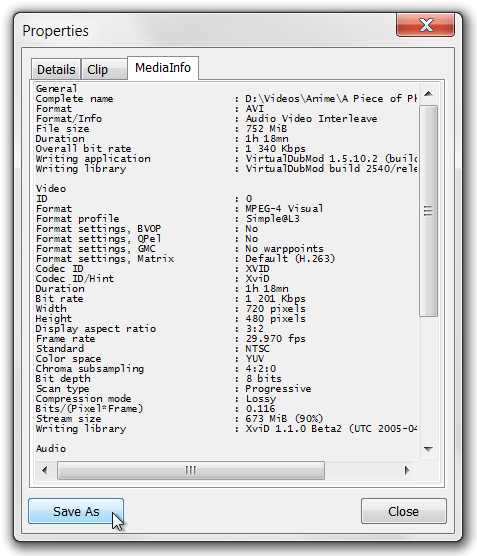The image size is (477, 556).
Task: Click the '4:2:0' chroma subsampling value
Action: [260, 368]
